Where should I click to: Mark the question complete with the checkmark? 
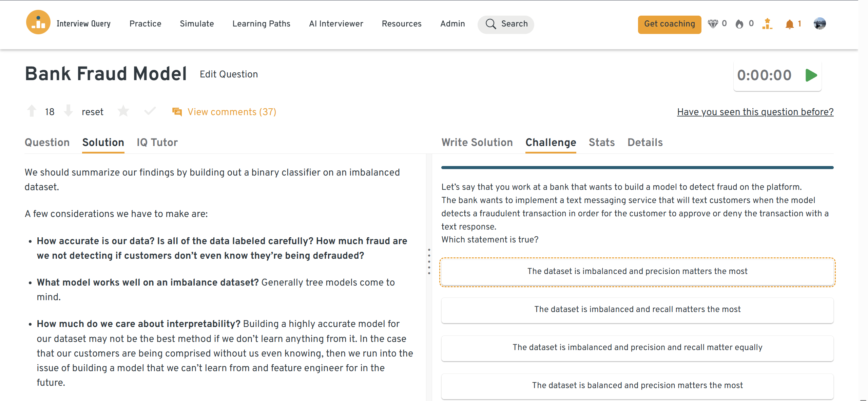(150, 111)
